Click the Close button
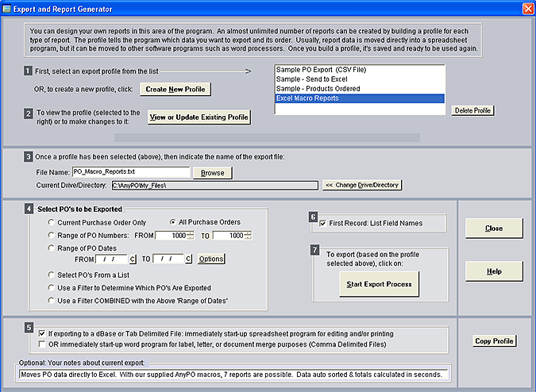Screen dimensions: 536x392 (x=494, y=229)
